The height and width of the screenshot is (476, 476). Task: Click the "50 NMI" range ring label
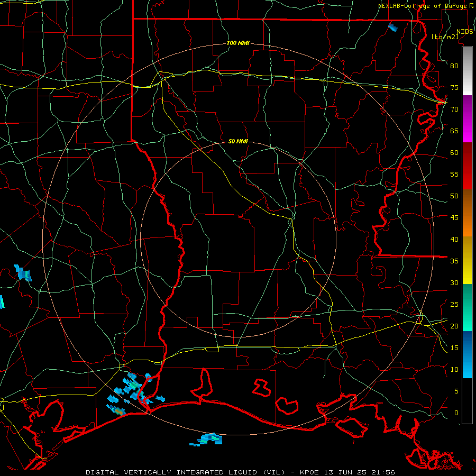coord(239,141)
